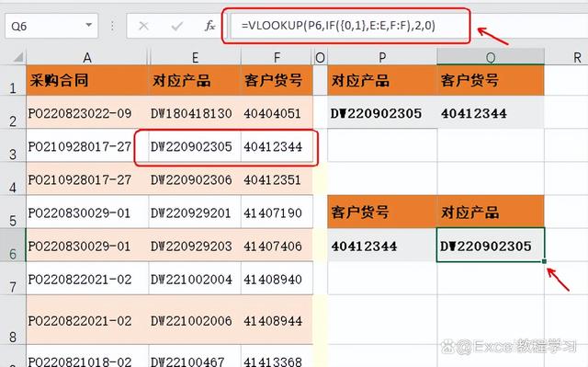Click cell E3 with DW220902305

195,146
